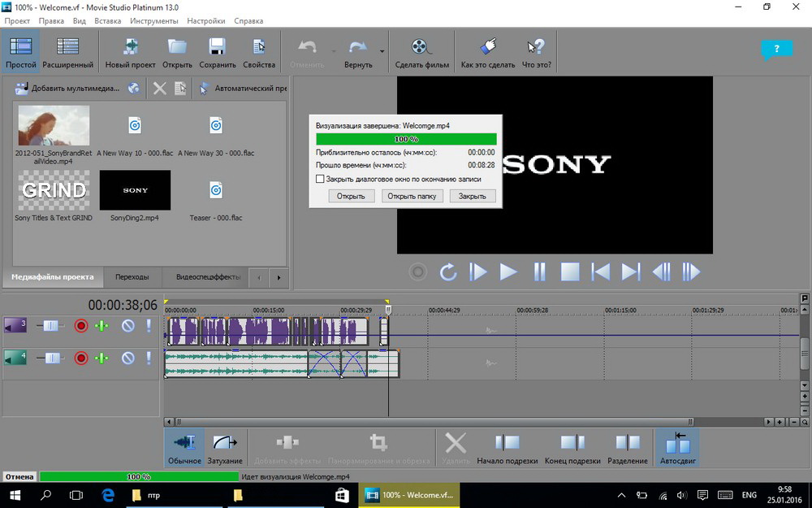Click the Play button in preview
This screenshot has width=812, height=508.
pyautogui.click(x=508, y=271)
